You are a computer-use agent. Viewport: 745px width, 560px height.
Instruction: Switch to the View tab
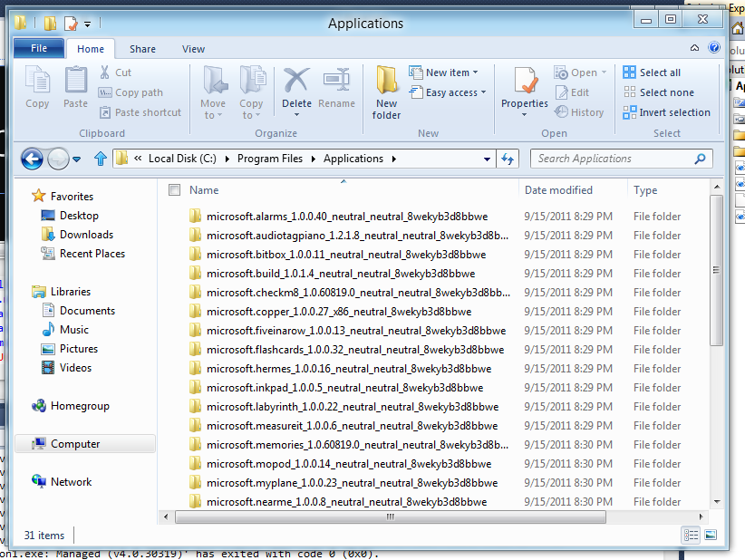[x=193, y=49]
